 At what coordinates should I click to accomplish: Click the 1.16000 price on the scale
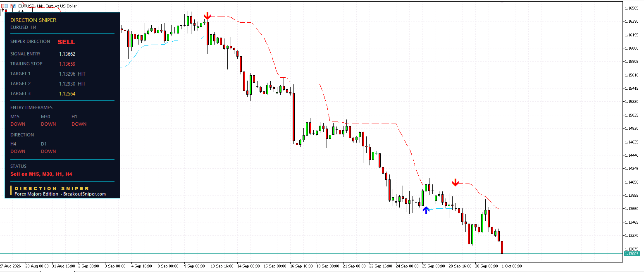click(x=632, y=48)
